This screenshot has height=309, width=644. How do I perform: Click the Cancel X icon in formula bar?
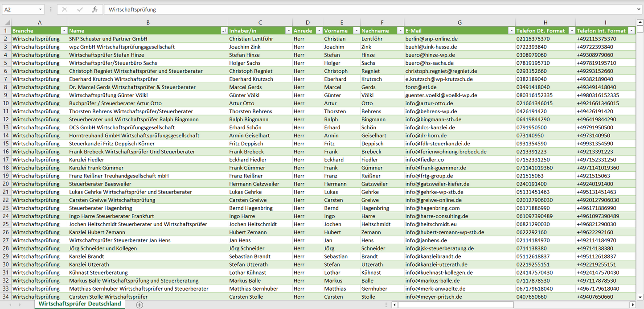point(65,9)
